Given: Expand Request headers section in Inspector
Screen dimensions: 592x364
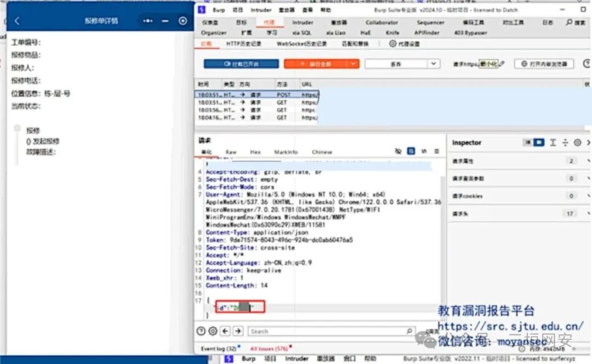Looking at the screenshot, I should pos(520,214).
